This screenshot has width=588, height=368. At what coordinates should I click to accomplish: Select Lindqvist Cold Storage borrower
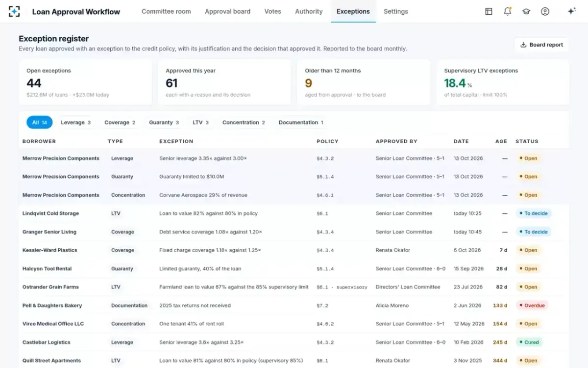click(50, 213)
